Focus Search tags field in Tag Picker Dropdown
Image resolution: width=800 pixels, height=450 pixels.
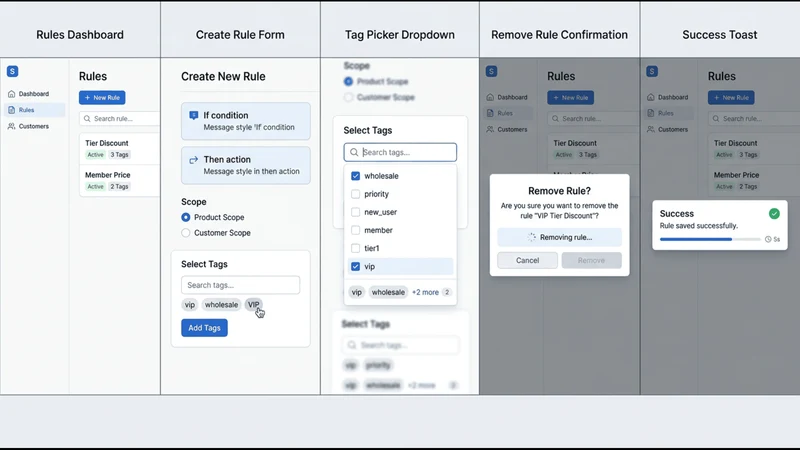(400, 152)
